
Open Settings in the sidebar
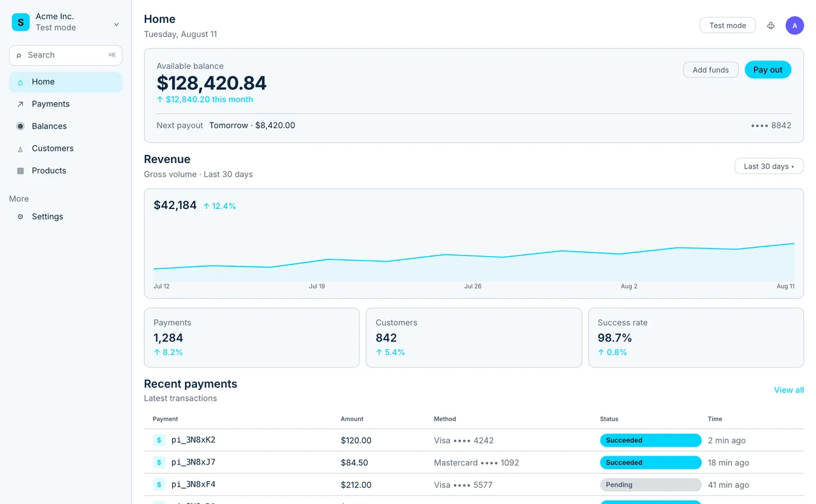click(66, 217)
